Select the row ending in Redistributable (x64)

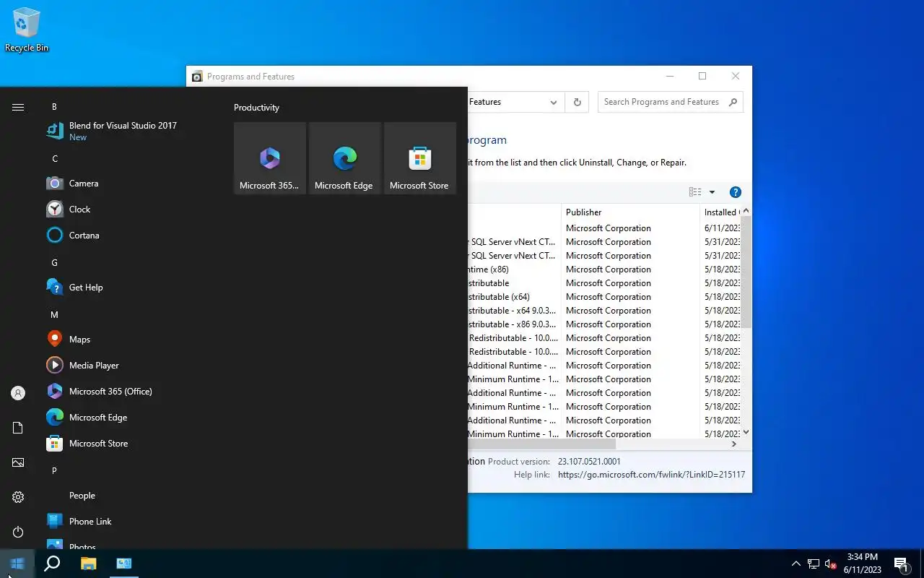(x=604, y=297)
